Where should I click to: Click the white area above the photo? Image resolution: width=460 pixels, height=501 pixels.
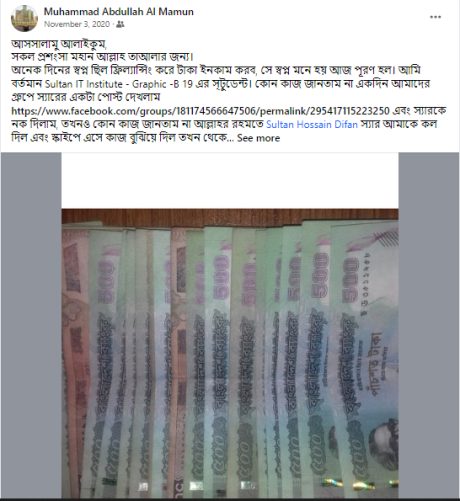pos(230,181)
